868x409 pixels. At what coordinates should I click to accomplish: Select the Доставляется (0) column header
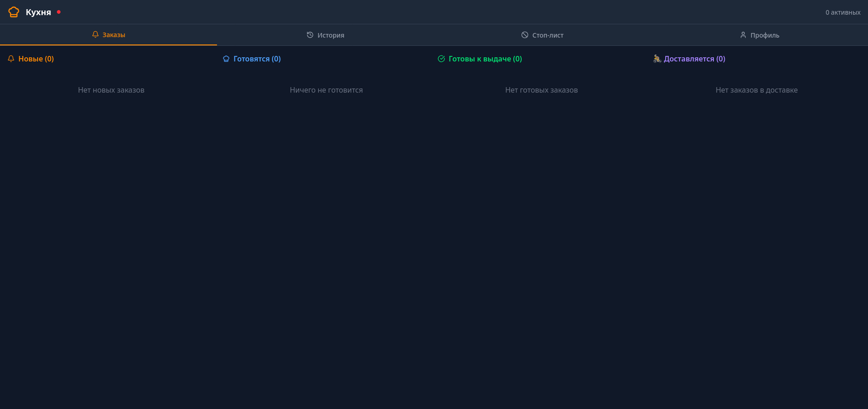pyautogui.click(x=689, y=59)
